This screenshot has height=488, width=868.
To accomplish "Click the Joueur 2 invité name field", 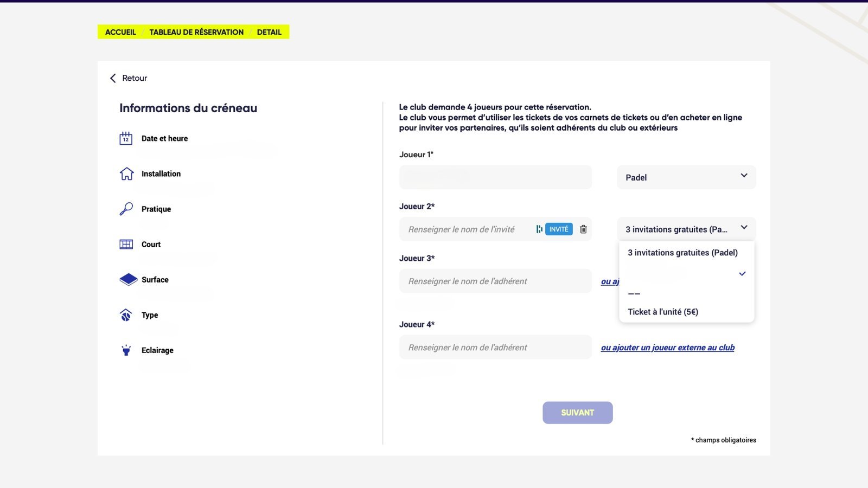I will tap(467, 229).
